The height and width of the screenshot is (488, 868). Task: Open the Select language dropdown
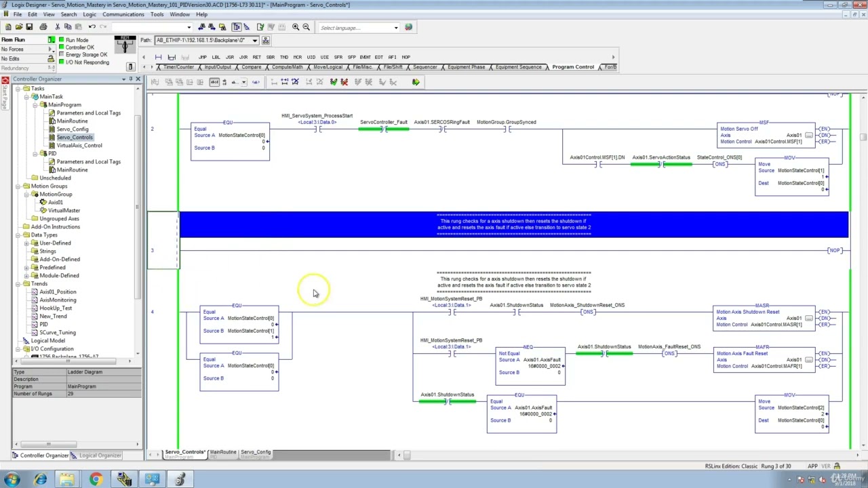[x=396, y=28]
